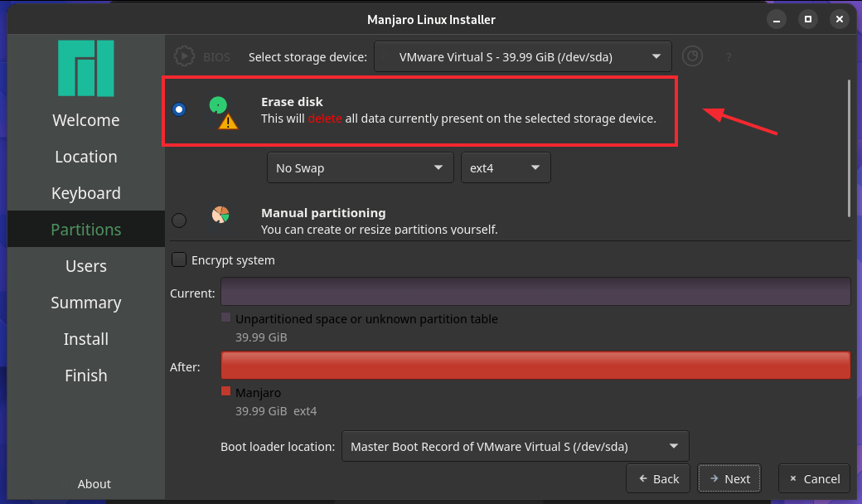Screen dimensions: 862x504
Task: Open the help question mark icon
Action: 729,57
